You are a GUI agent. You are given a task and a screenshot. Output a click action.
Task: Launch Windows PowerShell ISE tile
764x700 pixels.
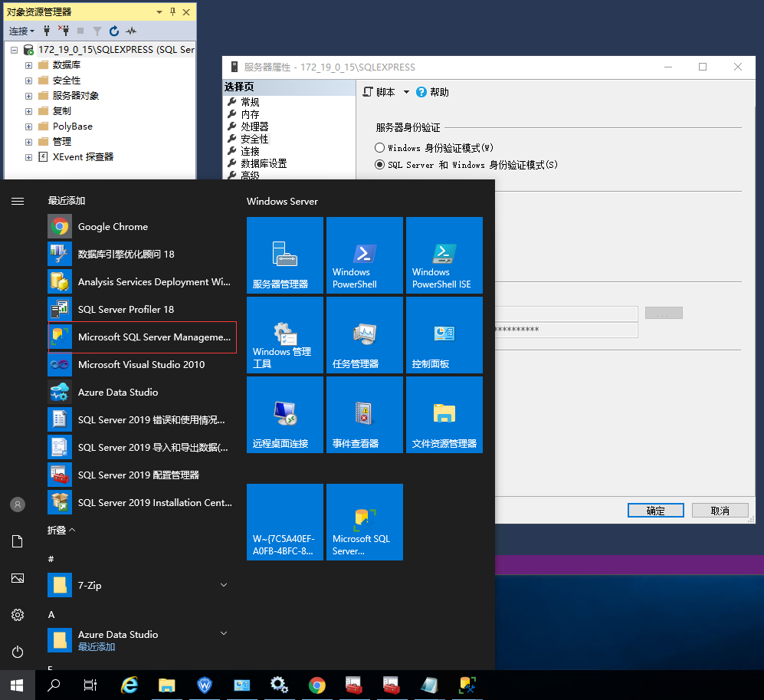[x=444, y=255]
